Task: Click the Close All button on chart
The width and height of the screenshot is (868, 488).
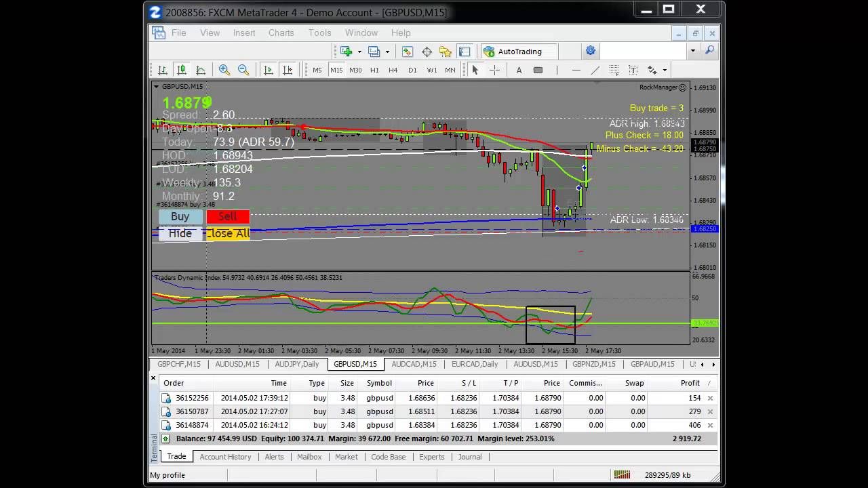Action: pyautogui.click(x=228, y=233)
